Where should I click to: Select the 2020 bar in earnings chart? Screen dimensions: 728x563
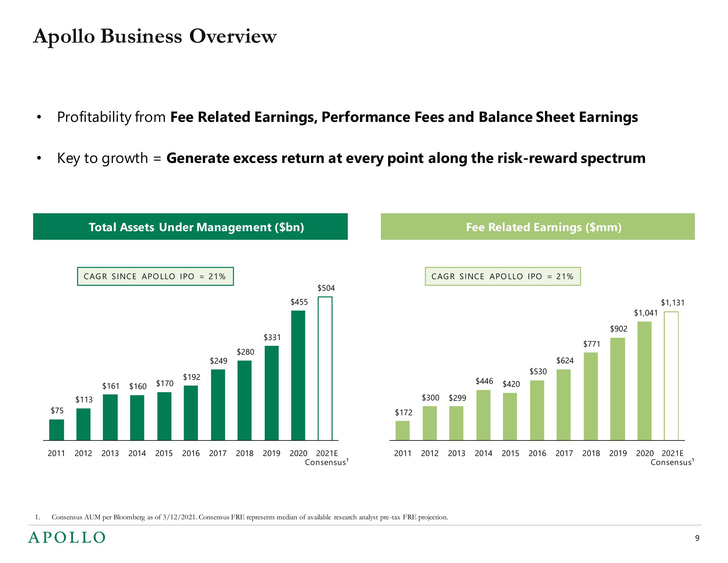tap(644, 381)
